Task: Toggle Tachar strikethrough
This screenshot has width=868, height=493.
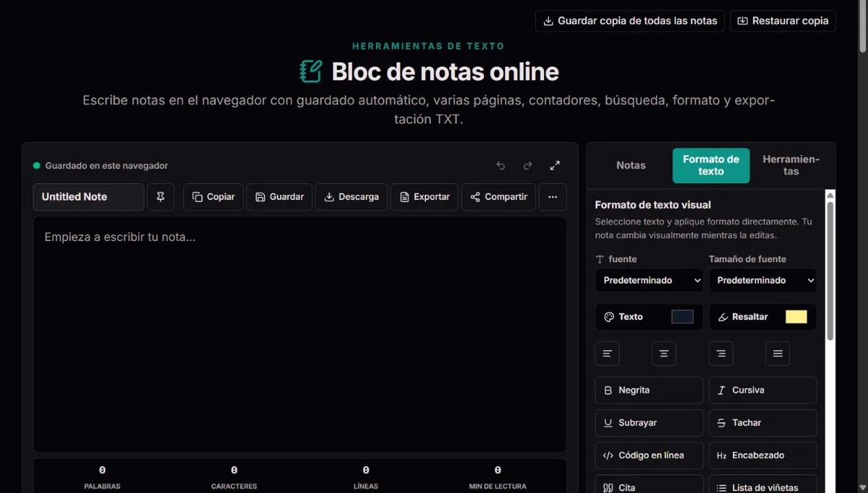Action: point(763,423)
